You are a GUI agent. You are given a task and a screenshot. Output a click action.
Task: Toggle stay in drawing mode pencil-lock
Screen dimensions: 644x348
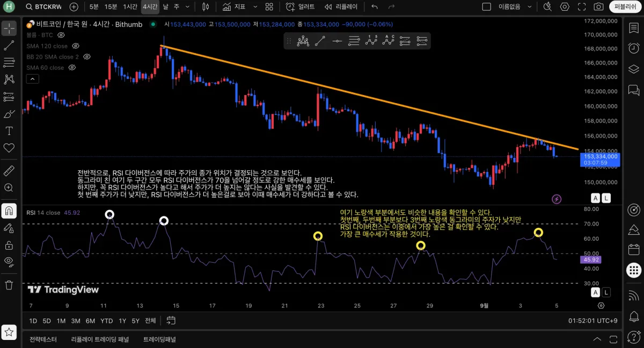click(x=9, y=228)
